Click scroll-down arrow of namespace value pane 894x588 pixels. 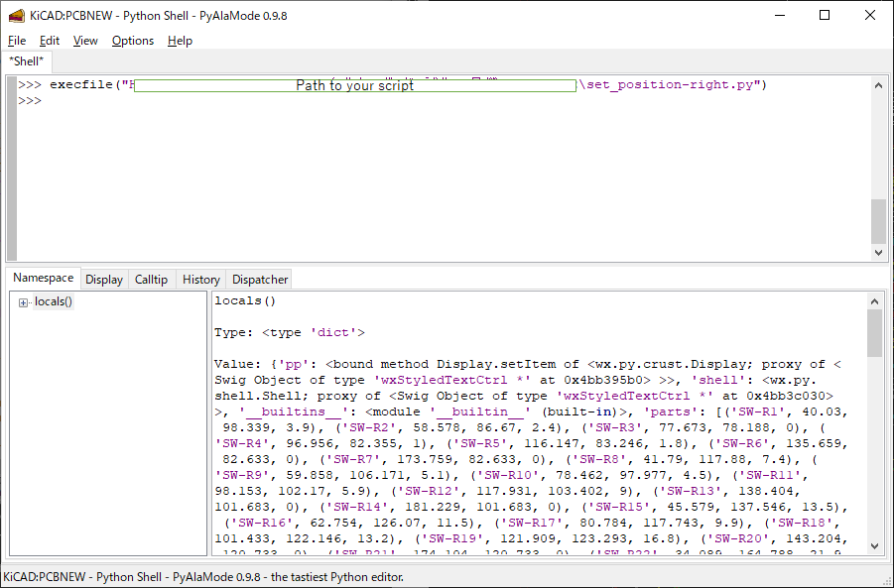[x=874, y=545]
